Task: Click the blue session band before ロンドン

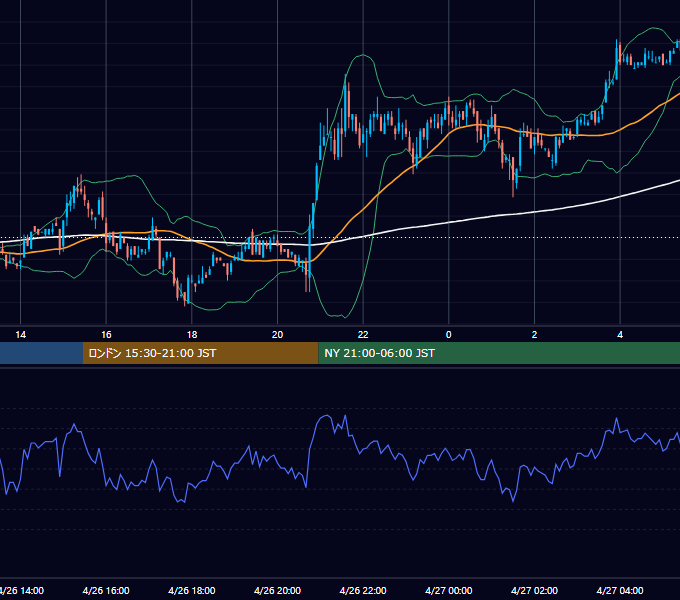Action: (x=41, y=353)
